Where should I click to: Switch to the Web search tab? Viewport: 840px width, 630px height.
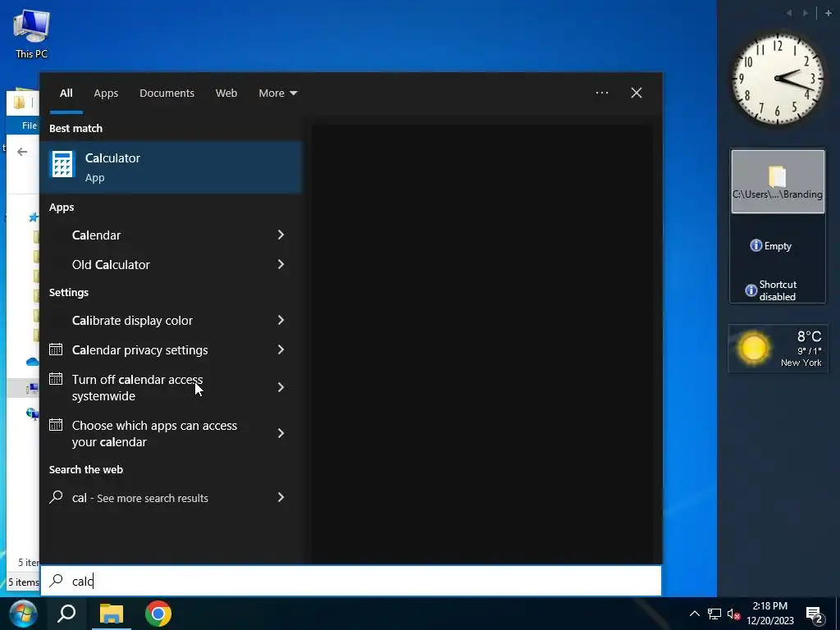[x=226, y=94]
